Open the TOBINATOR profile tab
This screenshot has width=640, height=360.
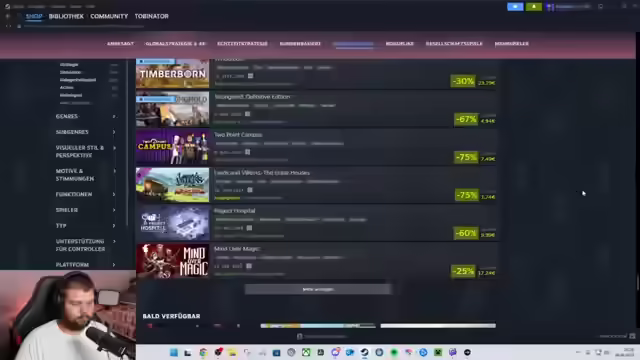[151, 16]
